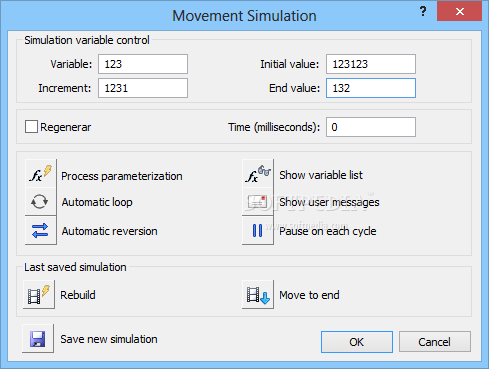Focus the Time (milliseconds) input field
The image size is (489, 369).
click(x=371, y=127)
